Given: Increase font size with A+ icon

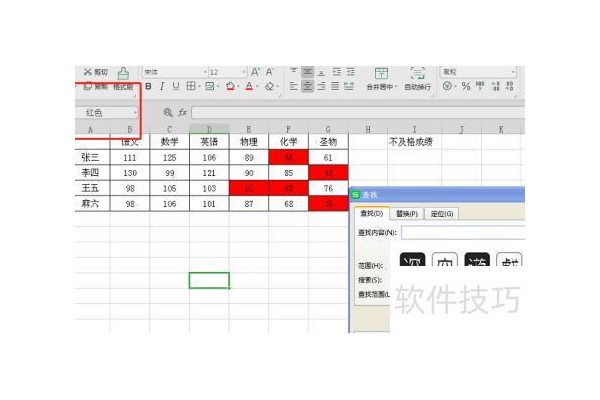Looking at the screenshot, I should (255, 72).
